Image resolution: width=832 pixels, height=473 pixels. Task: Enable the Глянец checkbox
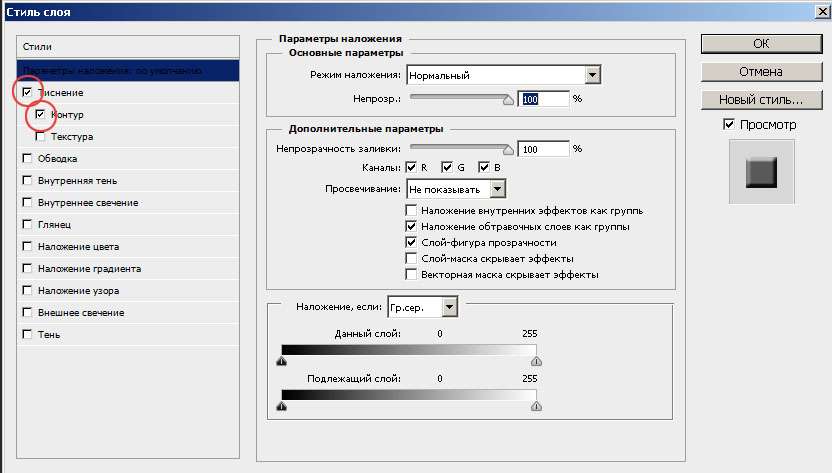click(x=27, y=224)
